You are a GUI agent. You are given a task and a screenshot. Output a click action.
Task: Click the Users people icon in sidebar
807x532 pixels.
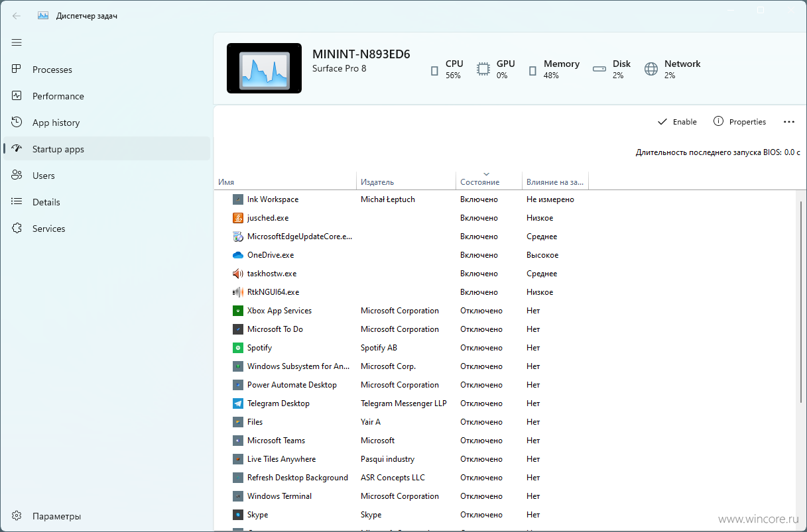click(x=17, y=176)
